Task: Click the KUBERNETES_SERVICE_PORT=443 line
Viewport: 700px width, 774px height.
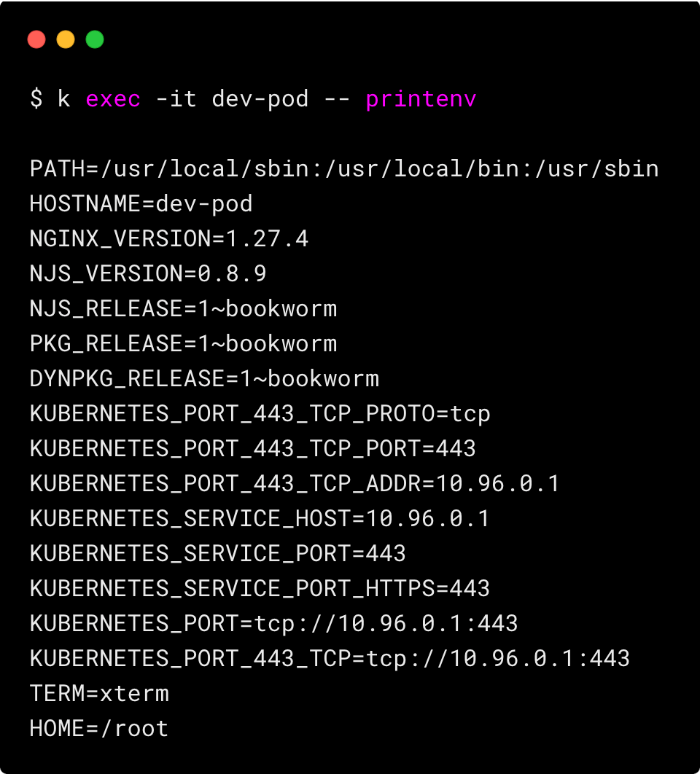Action: 218,554
